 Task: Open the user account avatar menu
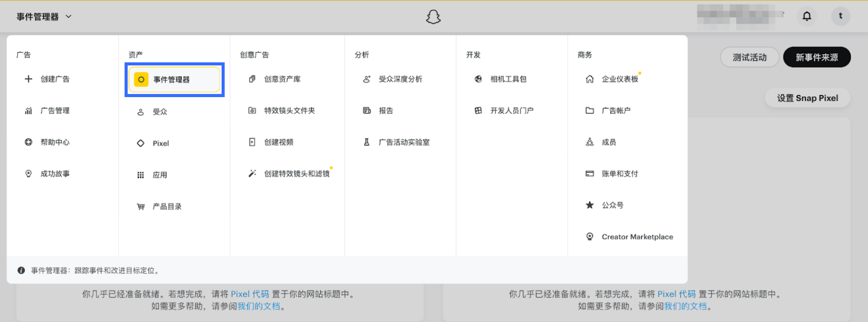click(840, 16)
